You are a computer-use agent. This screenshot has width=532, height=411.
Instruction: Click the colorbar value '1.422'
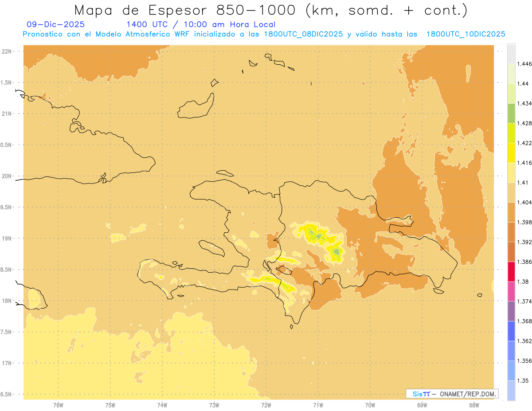524,143
